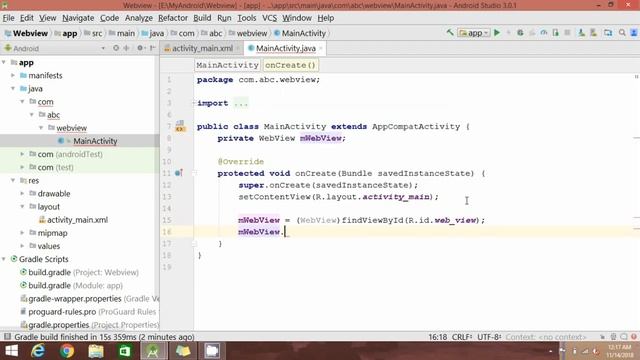Viewport: 640px width, 360px height.
Task: Click UTF-8 encoding in status bar
Action: click(489, 337)
